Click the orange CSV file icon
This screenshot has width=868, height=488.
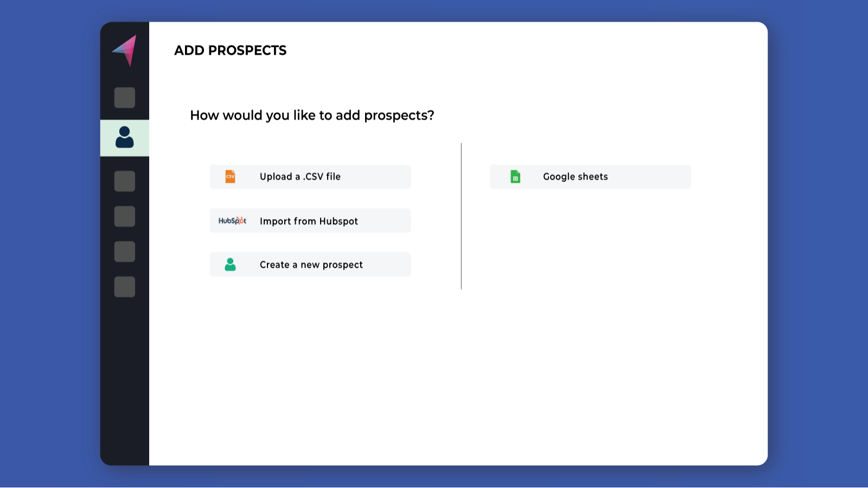(x=231, y=176)
